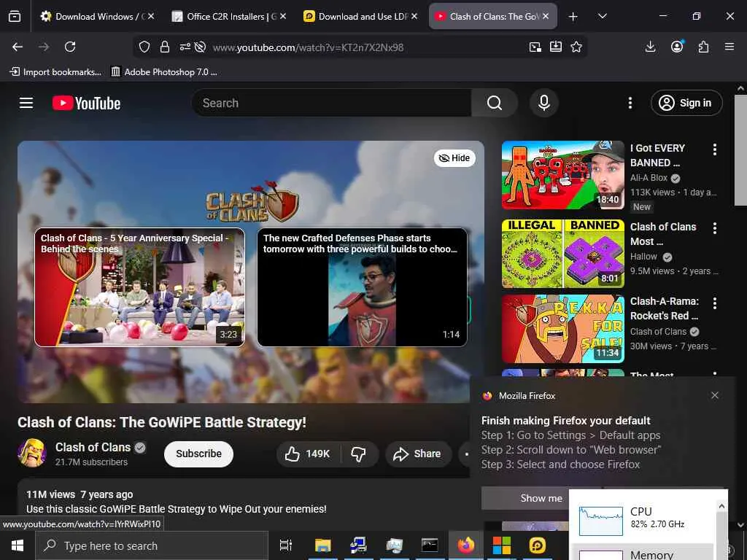The width and height of the screenshot is (747, 560).
Task: Subscribe to Clash of Clans channel
Action: tap(198, 454)
